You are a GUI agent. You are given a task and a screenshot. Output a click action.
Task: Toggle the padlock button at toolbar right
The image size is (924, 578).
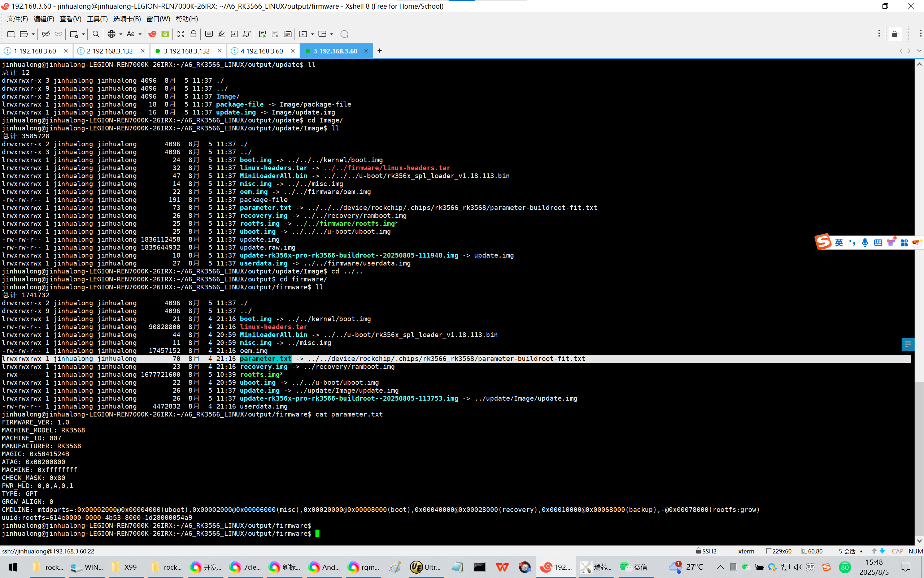coord(895,34)
